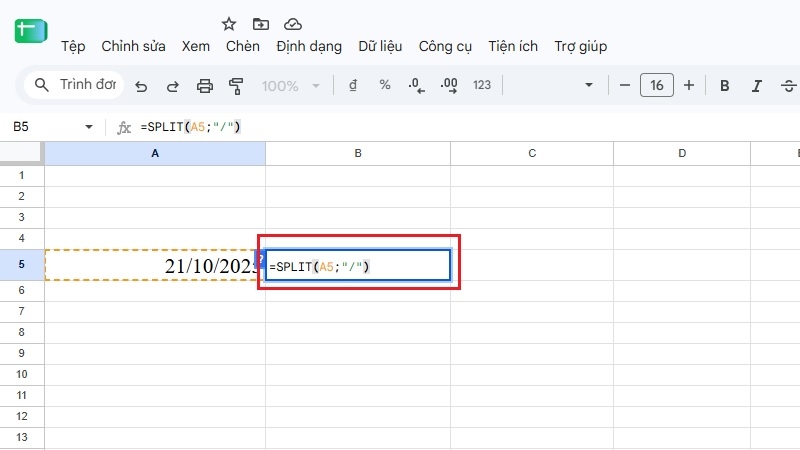Format as currency đ
This screenshot has height=450, width=800.
click(353, 85)
